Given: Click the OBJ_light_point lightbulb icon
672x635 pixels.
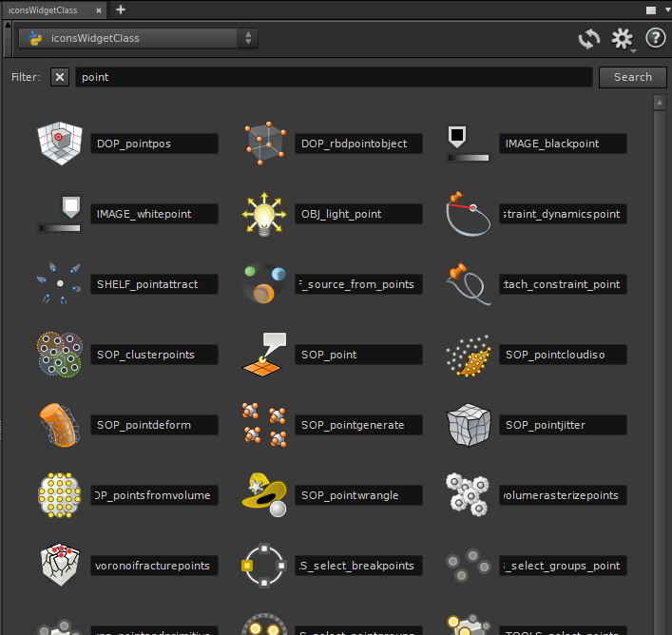Looking at the screenshot, I should [264, 214].
